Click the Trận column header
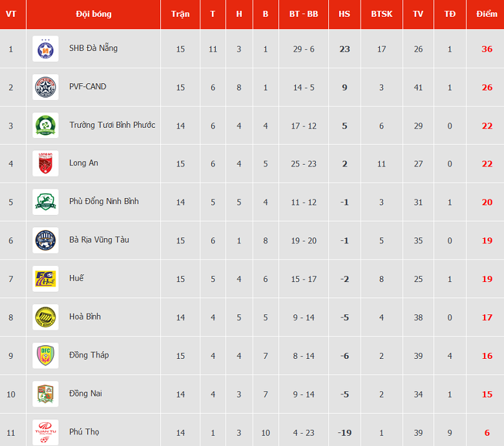 (180, 14)
